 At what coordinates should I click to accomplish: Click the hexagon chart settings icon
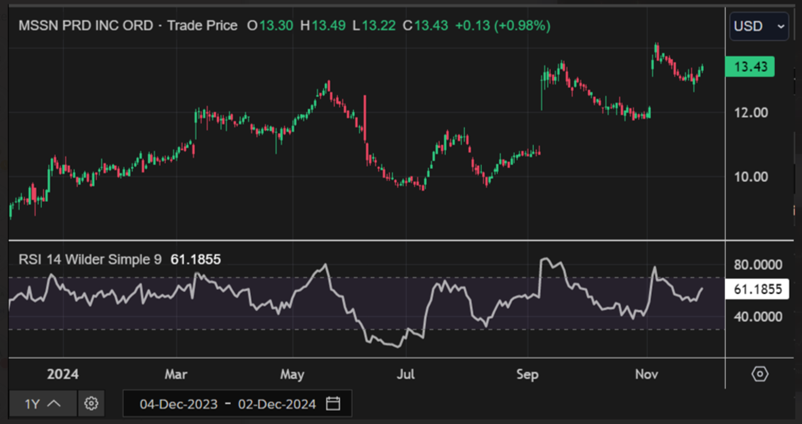click(760, 374)
